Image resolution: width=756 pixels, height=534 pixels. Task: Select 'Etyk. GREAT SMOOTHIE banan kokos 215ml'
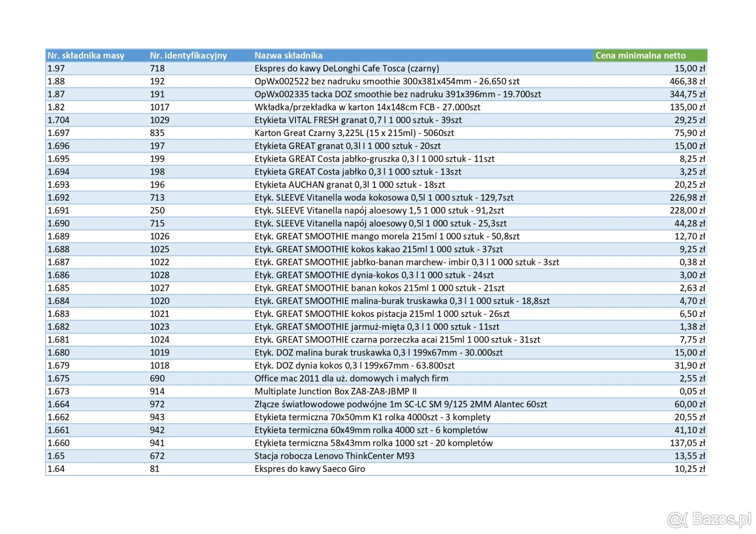pyautogui.click(x=379, y=288)
